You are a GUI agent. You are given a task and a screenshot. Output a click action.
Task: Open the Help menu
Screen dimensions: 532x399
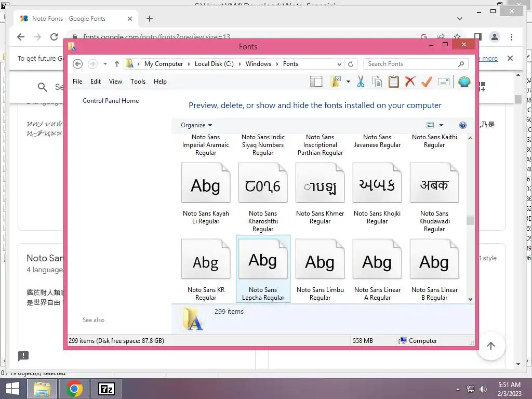[160, 82]
